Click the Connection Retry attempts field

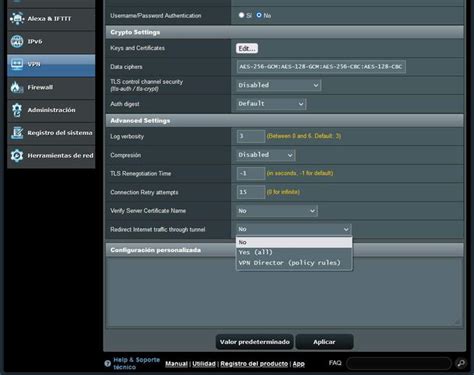pos(251,192)
